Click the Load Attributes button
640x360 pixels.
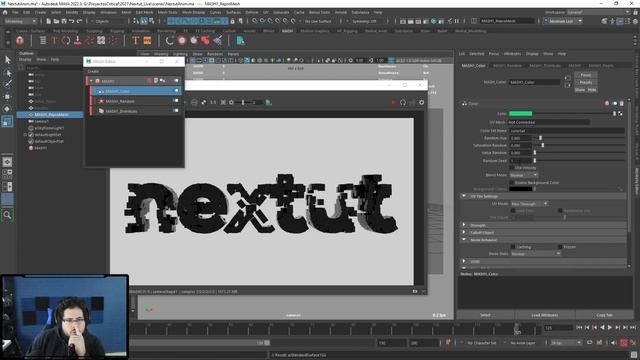544,315
